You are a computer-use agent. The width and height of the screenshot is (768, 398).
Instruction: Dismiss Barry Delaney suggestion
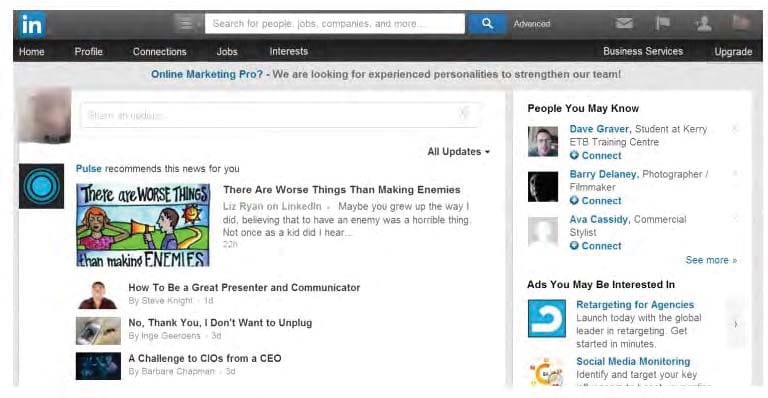pos(735,173)
